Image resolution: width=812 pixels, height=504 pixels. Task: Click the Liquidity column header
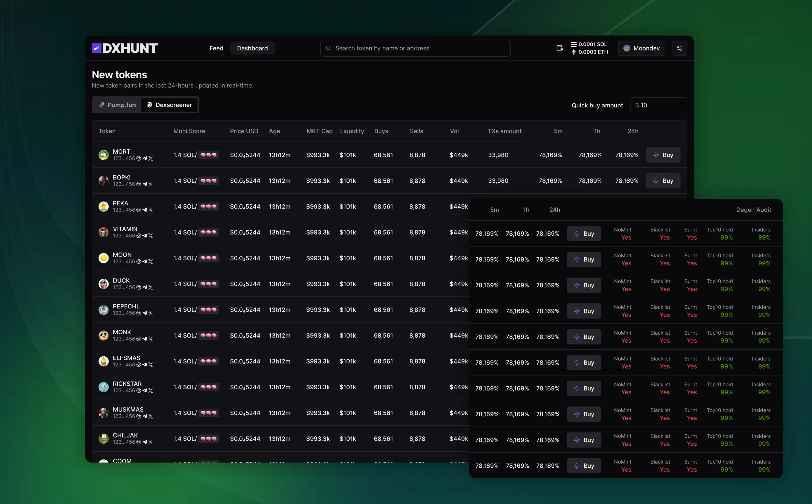pos(352,131)
